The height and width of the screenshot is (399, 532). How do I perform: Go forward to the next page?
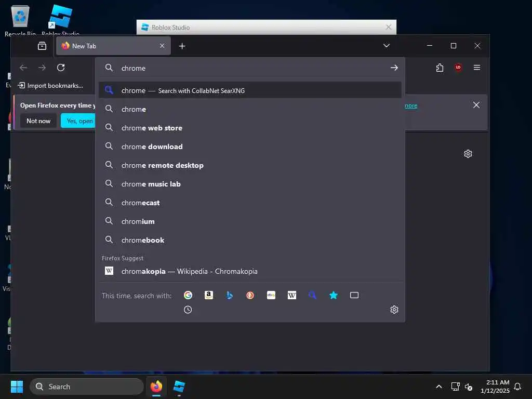tap(42, 68)
